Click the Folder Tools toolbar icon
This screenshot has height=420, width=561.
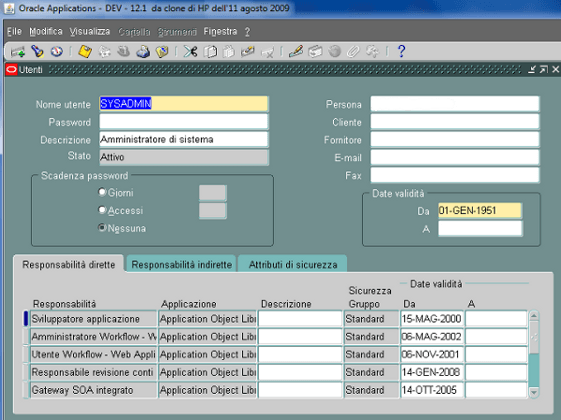pyautogui.click(x=372, y=52)
